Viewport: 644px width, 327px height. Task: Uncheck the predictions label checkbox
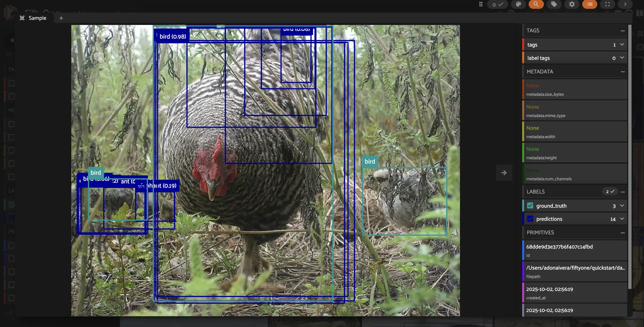click(x=530, y=219)
